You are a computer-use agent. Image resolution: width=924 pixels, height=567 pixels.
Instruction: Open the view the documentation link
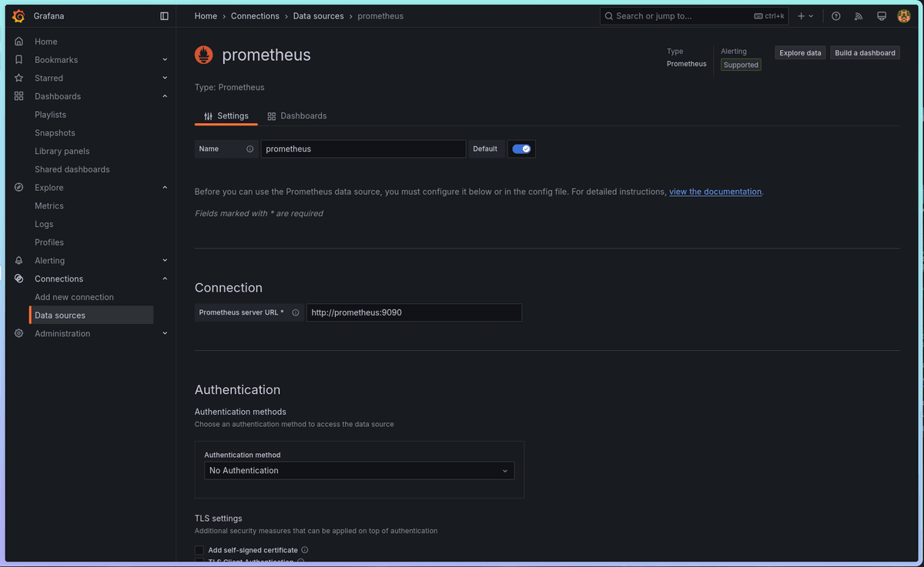[715, 192]
